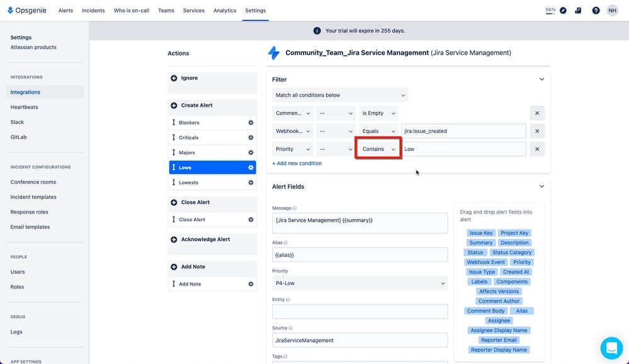The width and height of the screenshot is (629, 364).
Task: Click the jira:issue_created value field
Action: pos(464,131)
